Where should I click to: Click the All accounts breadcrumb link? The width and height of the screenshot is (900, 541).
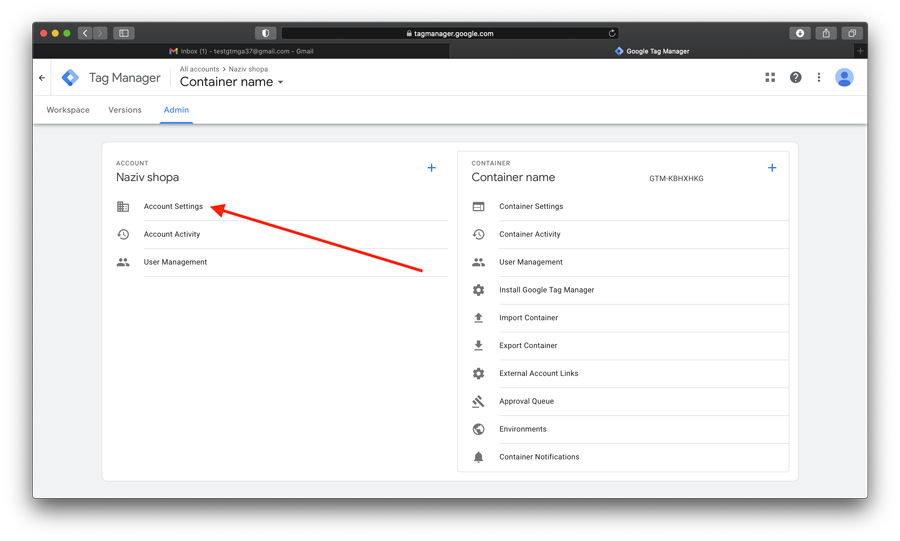tap(199, 69)
